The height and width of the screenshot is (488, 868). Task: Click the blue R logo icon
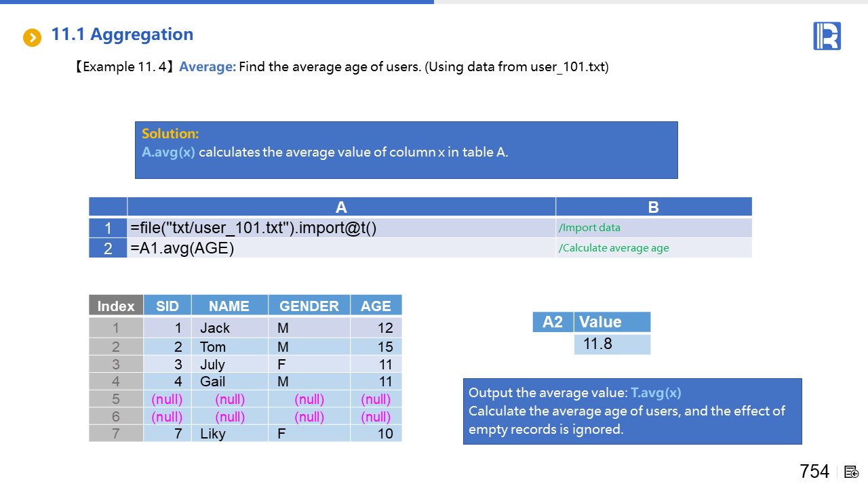pyautogui.click(x=827, y=36)
